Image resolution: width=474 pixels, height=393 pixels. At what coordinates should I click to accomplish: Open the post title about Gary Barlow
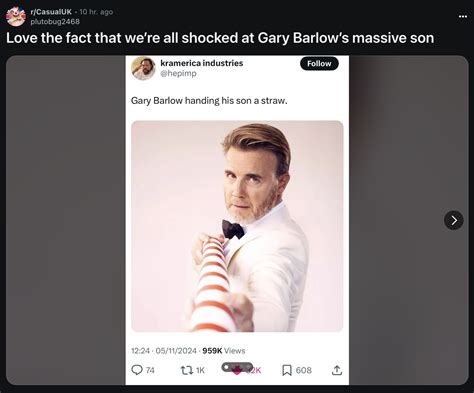[220, 38]
